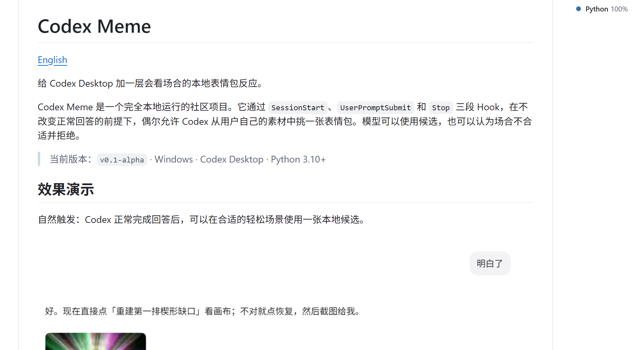This screenshot has width=644, height=350.
Task: Click the Codex Desktop text in blockquote
Action: pyautogui.click(x=232, y=159)
